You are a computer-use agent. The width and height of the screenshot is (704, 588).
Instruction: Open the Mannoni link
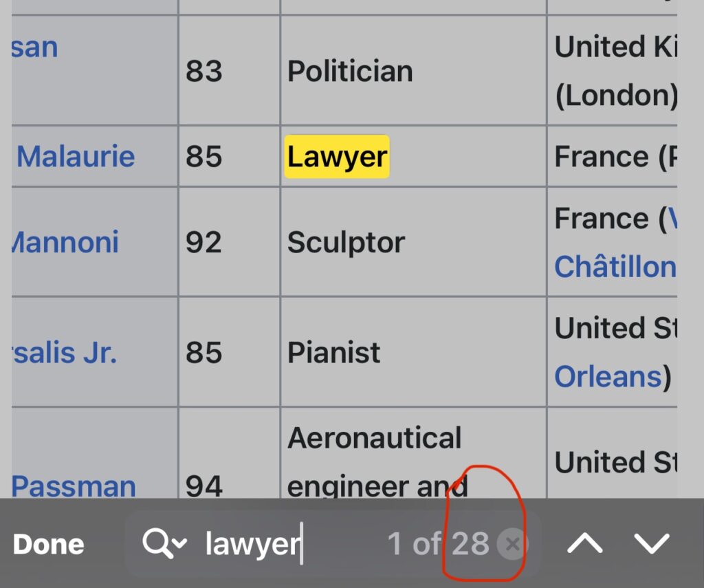pos(65,242)
